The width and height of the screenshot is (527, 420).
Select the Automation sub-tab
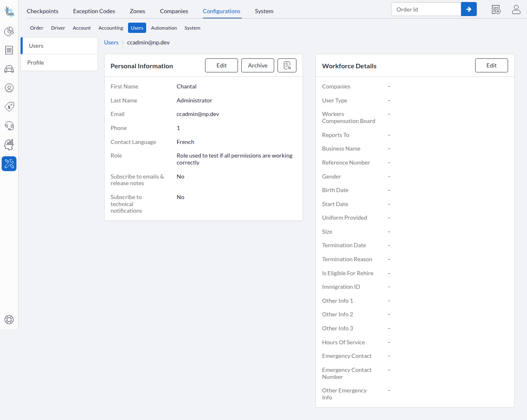[x=164, y=28]
